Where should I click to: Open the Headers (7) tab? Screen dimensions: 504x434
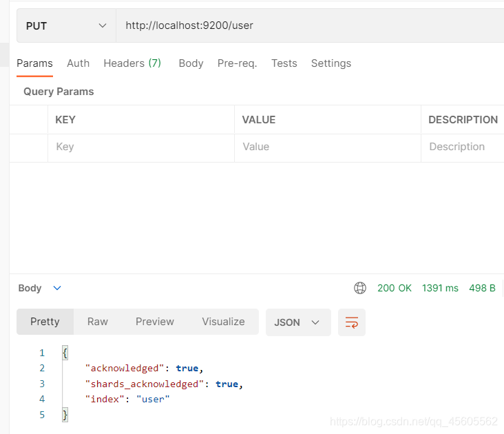click(132, 63)
